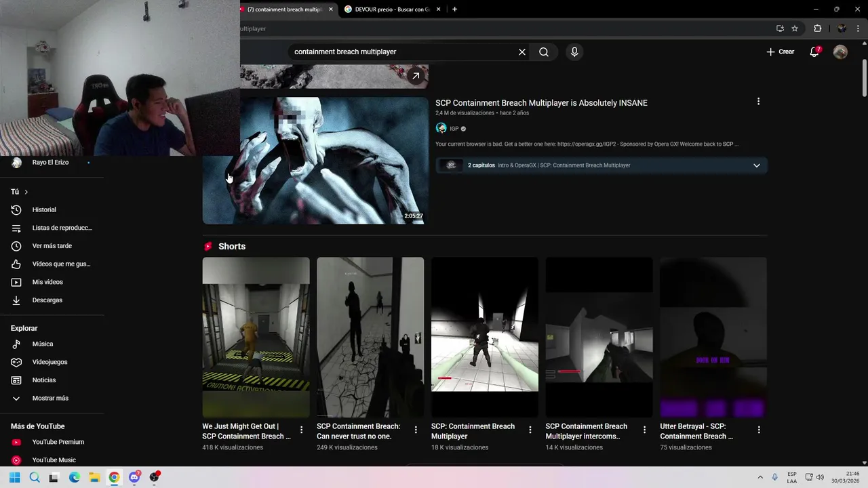Screen dimensions: 868x488
Task: Start voice search with microphone icon
Action: click(574, 52)
